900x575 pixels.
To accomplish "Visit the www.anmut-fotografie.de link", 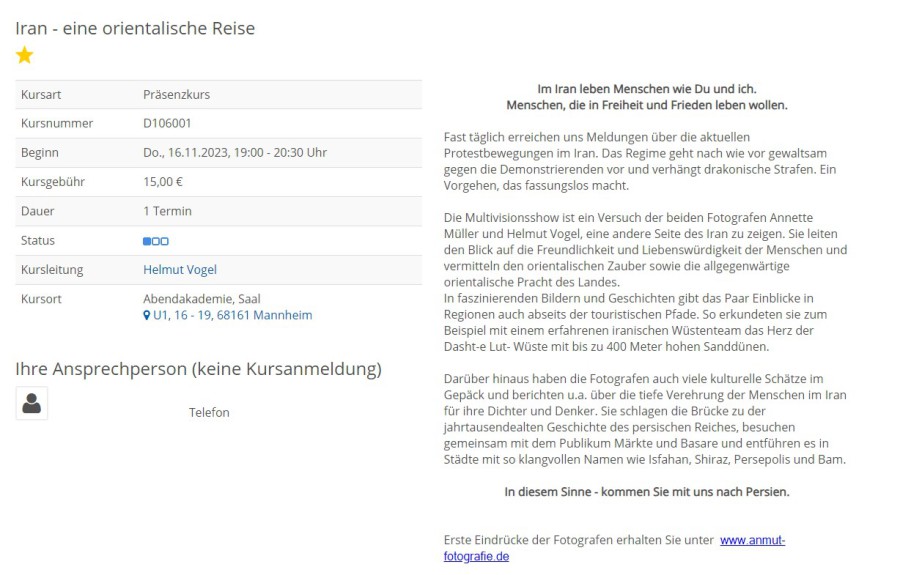I will [x=752, y=540].
